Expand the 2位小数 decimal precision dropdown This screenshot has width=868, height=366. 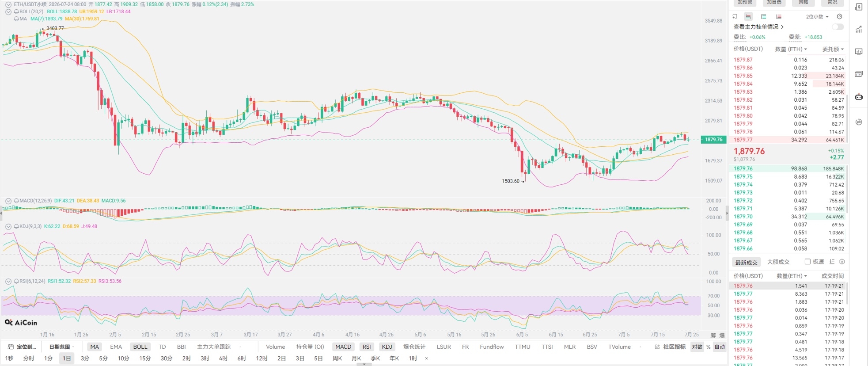[x=817, y=17]
